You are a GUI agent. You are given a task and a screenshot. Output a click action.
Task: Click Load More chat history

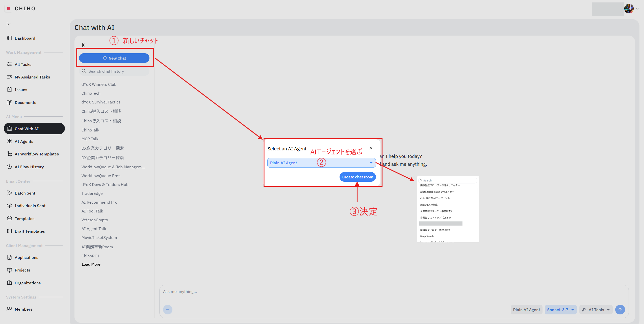click(x=91, y=264)
